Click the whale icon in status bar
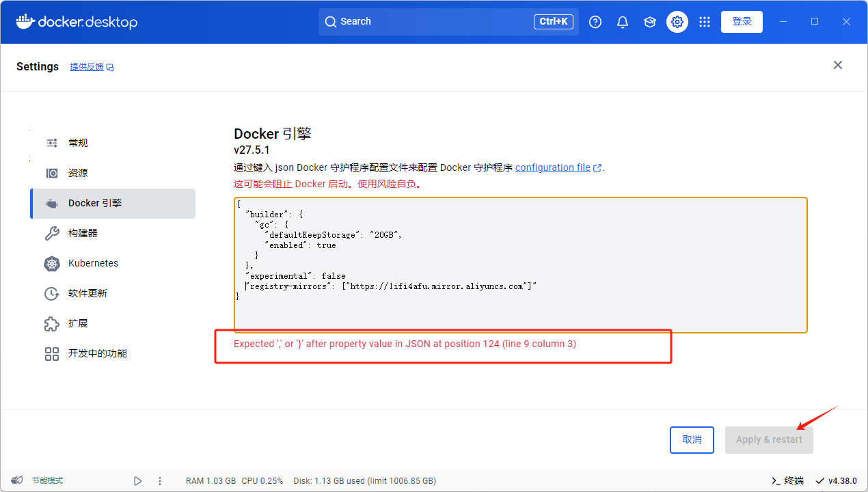This screenshot has height=492, width=868. point(18,480)
